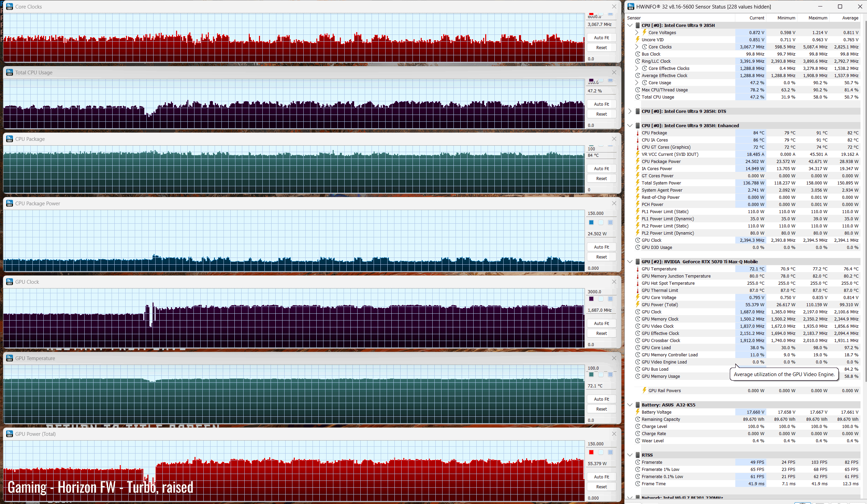Collapse the GPU [#2] NVIDIA RTX 5070 Ti group
867x504 pixels.
click(x=630, y=262)
